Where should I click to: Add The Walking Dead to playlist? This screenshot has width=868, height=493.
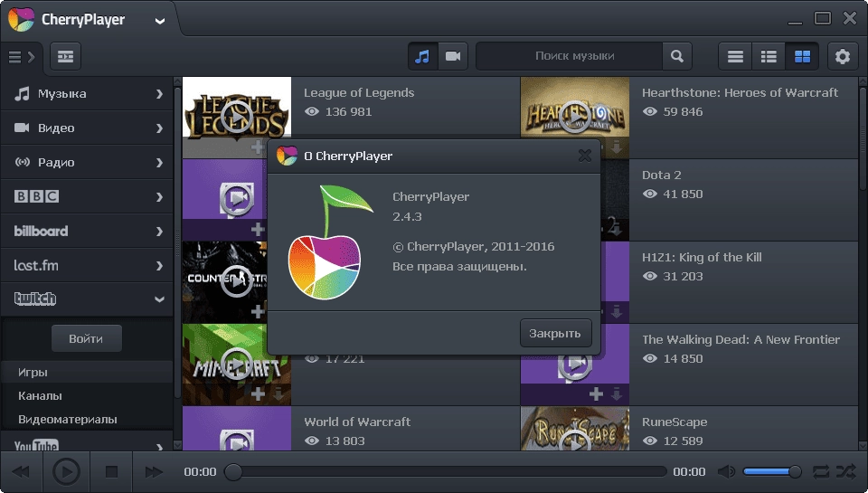596,393
